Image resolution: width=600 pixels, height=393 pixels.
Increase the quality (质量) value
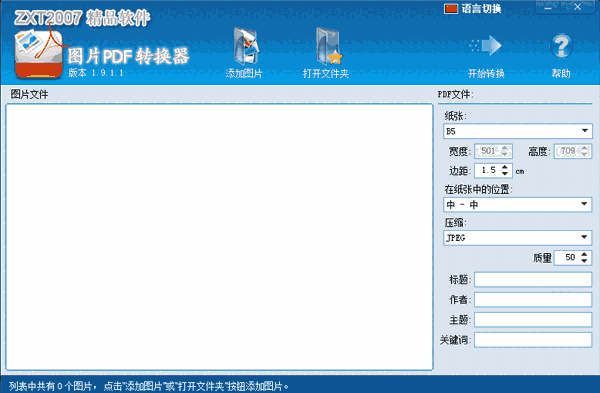tap(584, 254)
